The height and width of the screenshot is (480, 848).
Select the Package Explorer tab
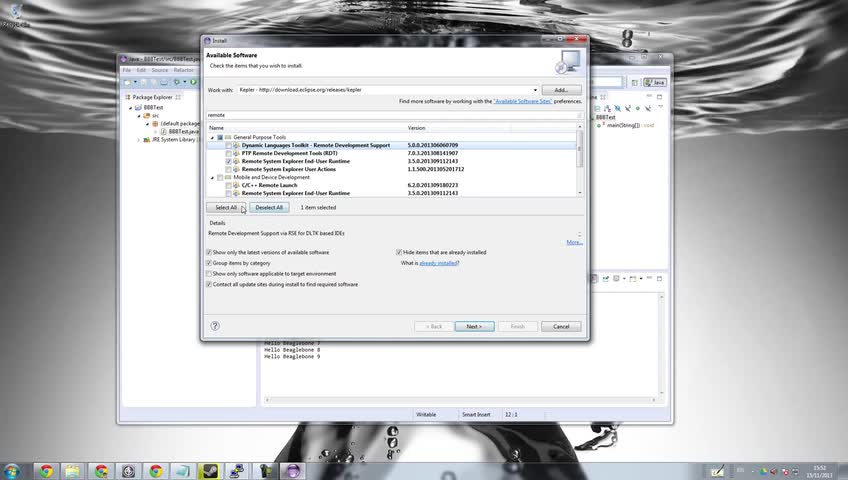[152, 97]
